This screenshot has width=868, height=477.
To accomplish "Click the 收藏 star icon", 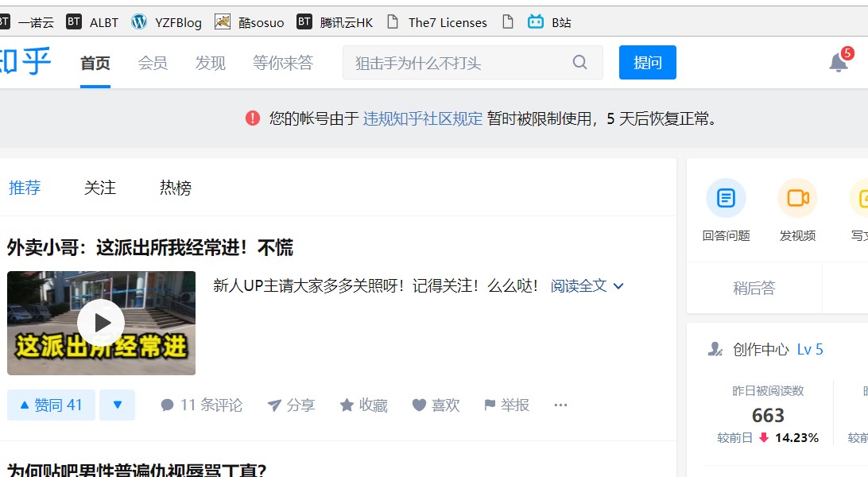I will [x=347, y=405].
